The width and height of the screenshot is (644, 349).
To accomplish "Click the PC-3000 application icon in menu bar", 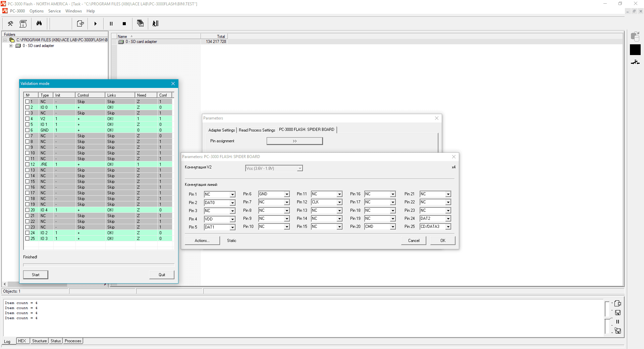I will tap(5, 11).
